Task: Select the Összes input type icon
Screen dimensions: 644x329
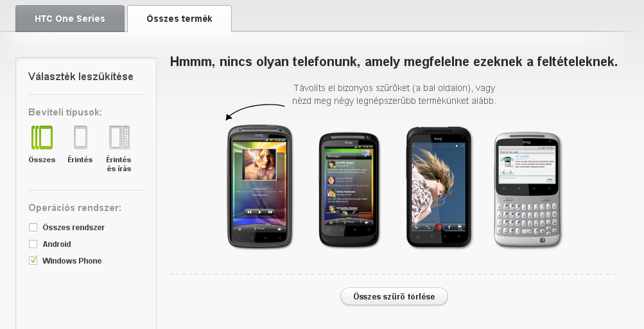Action: click(x=42, y=137)
